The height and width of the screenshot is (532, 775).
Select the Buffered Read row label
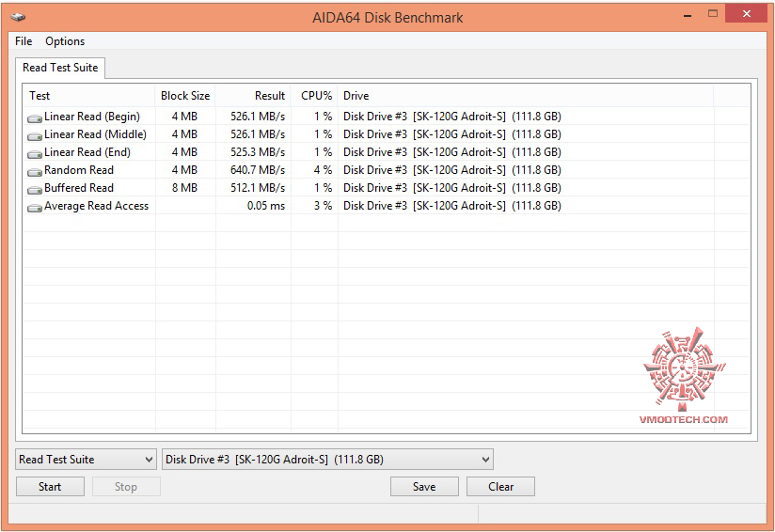tap(79, 188)
